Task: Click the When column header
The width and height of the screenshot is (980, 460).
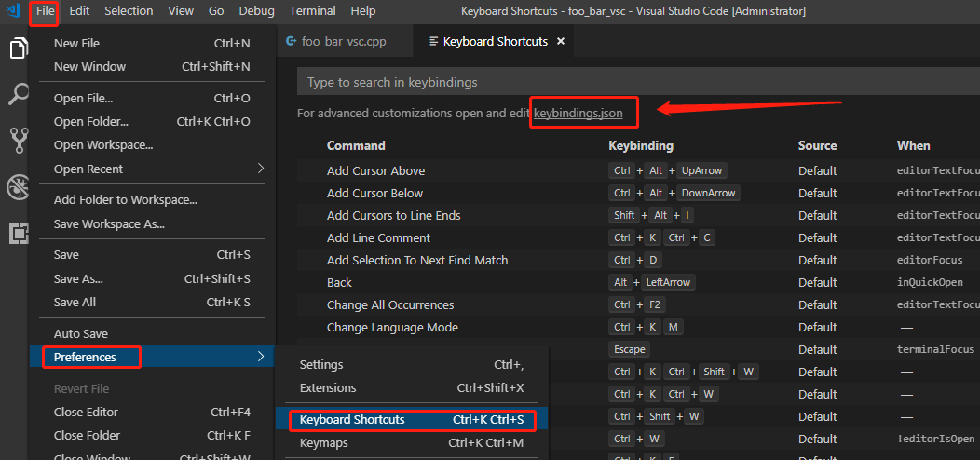Action: click(x=913, y=145)
